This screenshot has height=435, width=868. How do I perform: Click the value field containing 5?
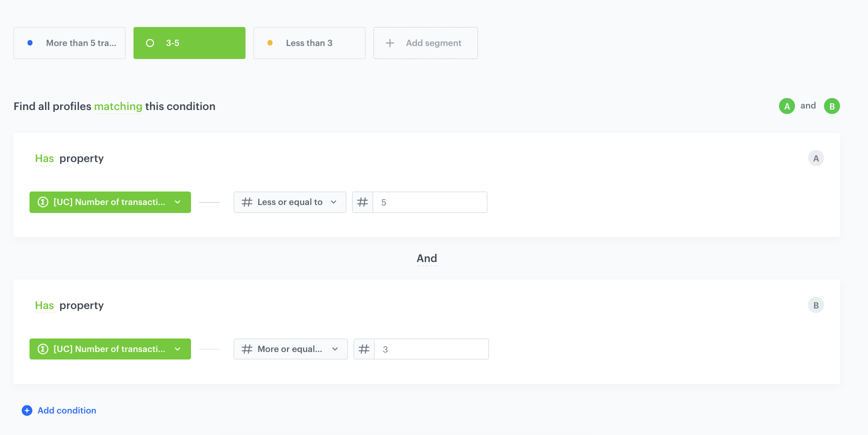coord(430,202)
